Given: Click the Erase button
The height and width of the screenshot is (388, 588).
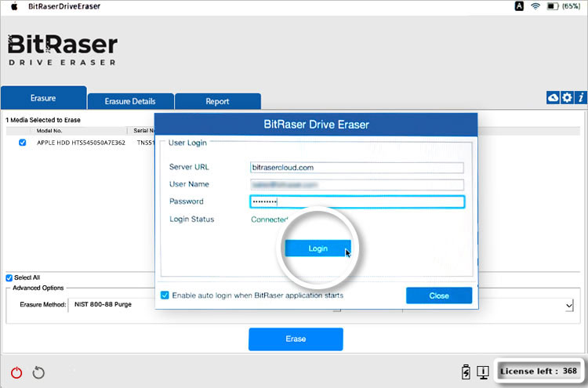Looking at the screenshot, I should tap(296, 339).
